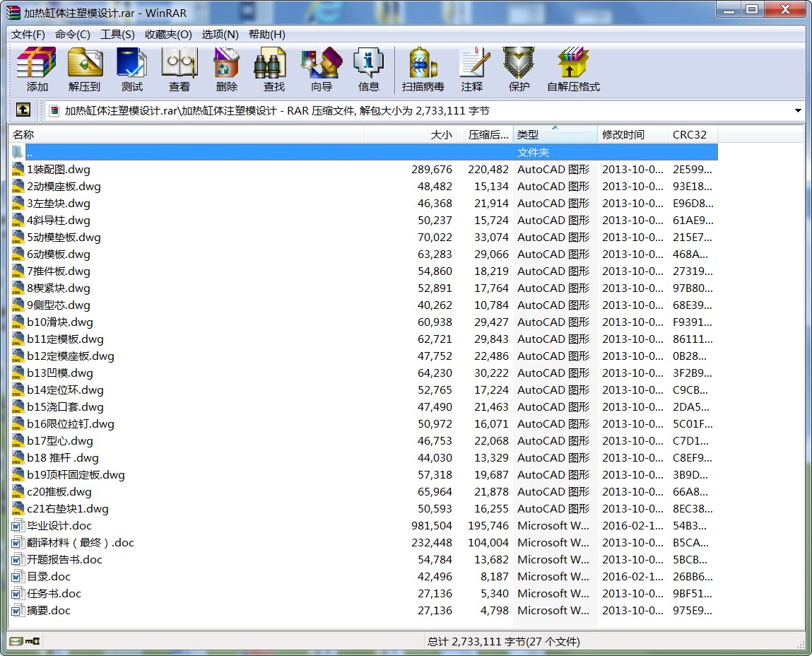Screen dimensions: 812x656
Task: Select file 开题报告书.doc
Action: pos(65,560)
